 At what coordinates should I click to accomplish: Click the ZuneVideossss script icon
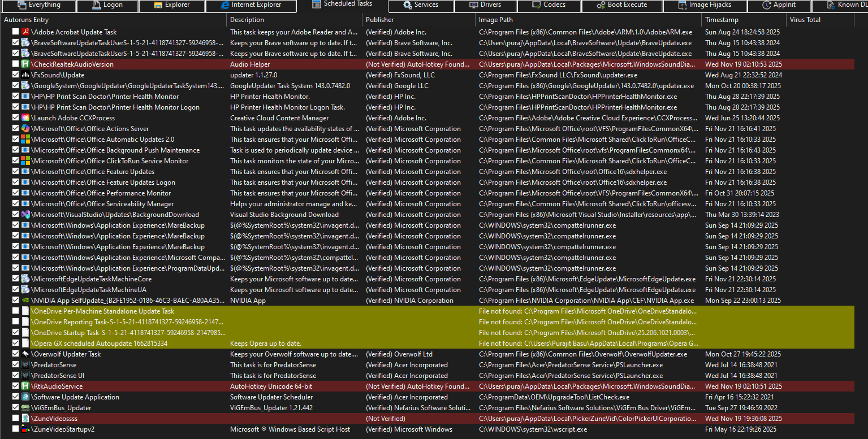click(25, 419)
